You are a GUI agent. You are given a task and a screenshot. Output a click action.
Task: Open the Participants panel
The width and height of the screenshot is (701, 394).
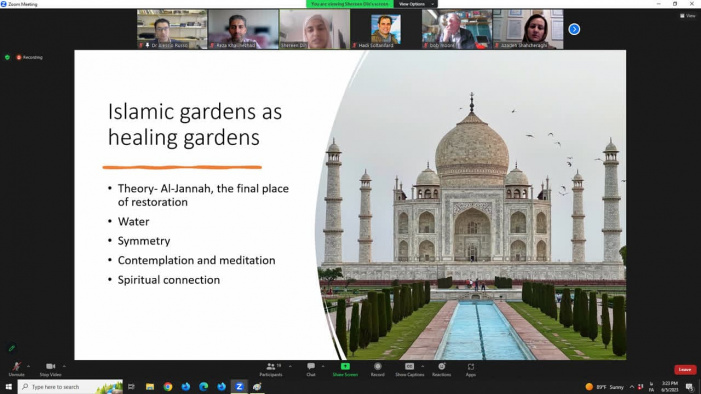[x=270, y=369]
